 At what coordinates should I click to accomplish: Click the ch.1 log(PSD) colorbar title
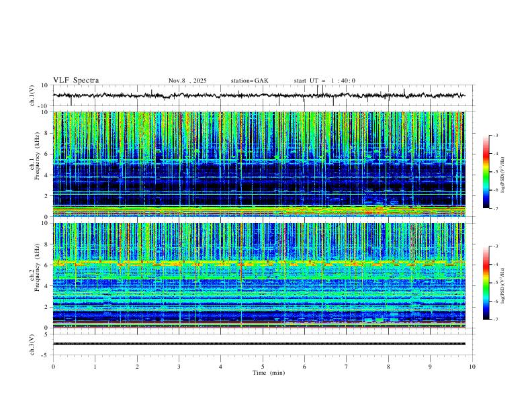(503, 175)
